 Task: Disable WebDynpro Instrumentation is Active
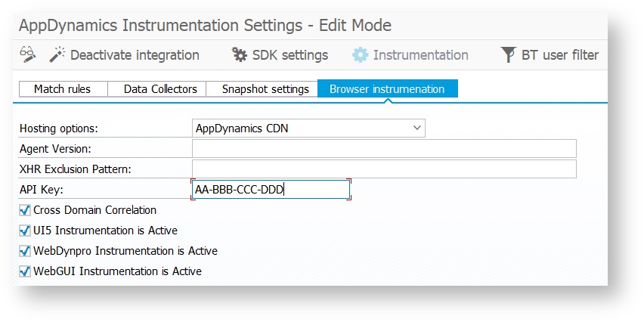click(x=25, y=251)
